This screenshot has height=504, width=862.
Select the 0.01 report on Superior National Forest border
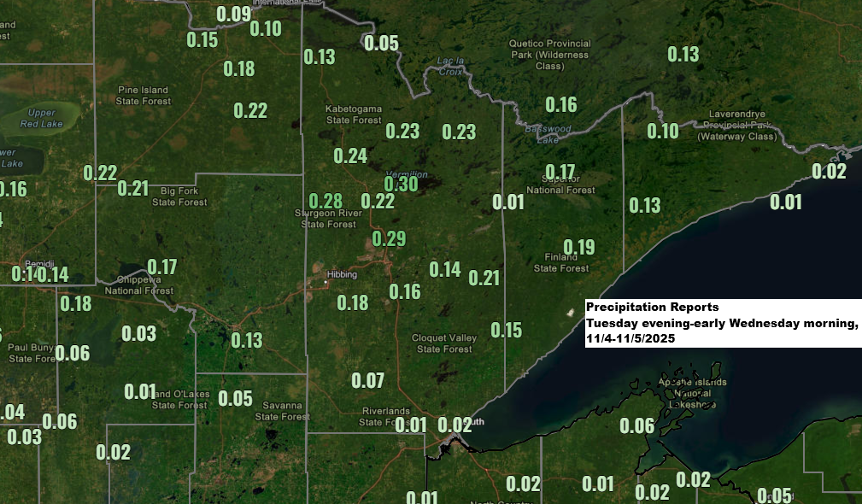(510, 202)
